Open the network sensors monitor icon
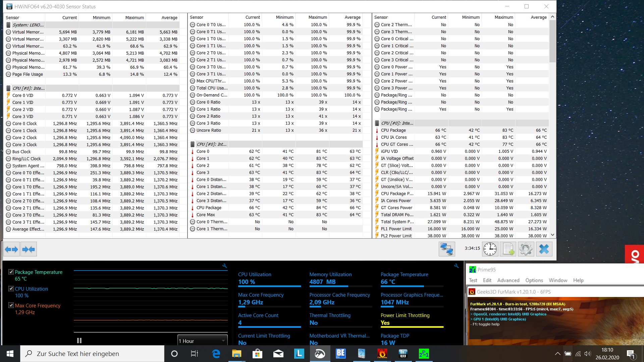The image size is (644, 362). 447,249
